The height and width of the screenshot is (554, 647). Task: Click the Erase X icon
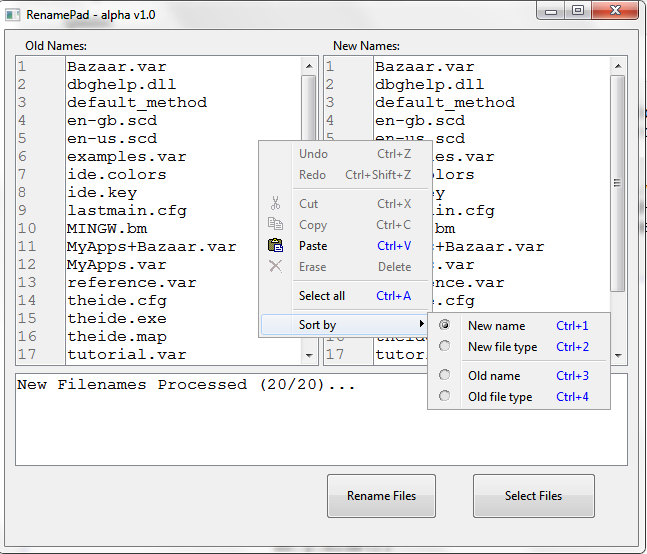(x=276, y=267)
